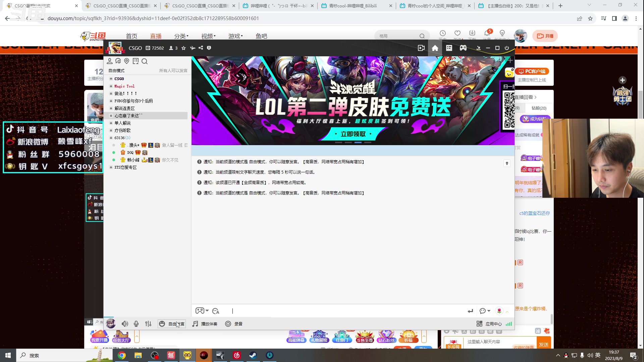Open NetEase Cloud Music from taskbar

pyautogui.click(x=236, y=355)
